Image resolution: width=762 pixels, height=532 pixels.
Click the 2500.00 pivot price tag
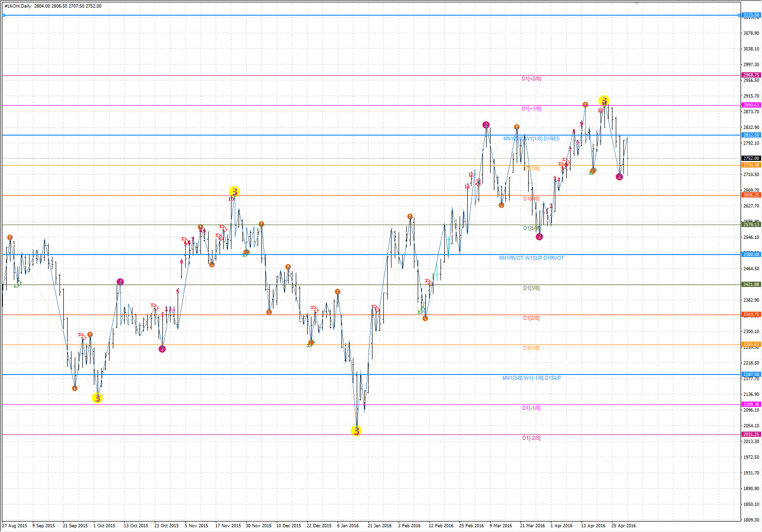click(x=751, y=255)
